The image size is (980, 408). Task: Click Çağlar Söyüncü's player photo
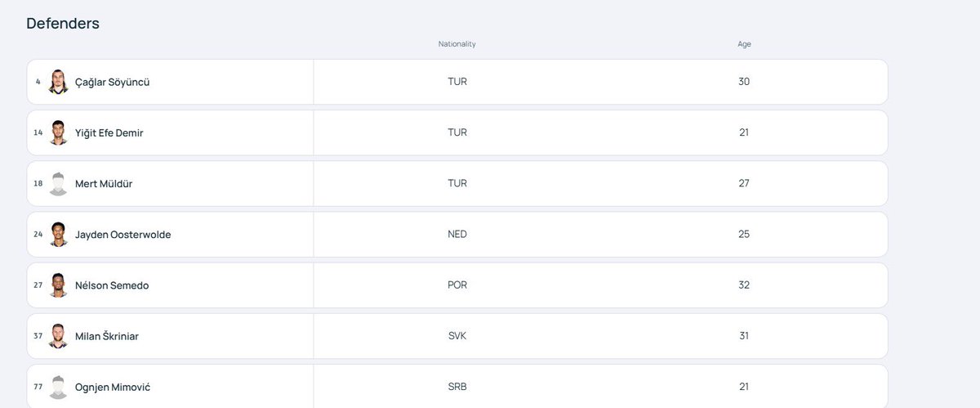[58, 82]
